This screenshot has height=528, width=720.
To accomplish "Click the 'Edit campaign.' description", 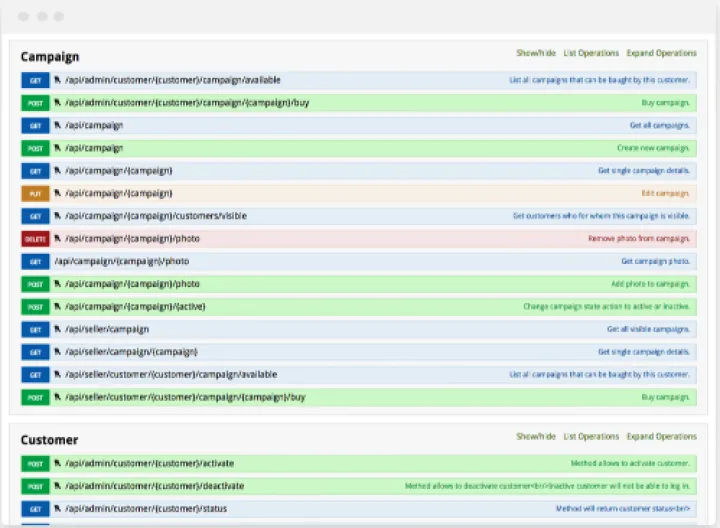I will (x=666, y=193).
